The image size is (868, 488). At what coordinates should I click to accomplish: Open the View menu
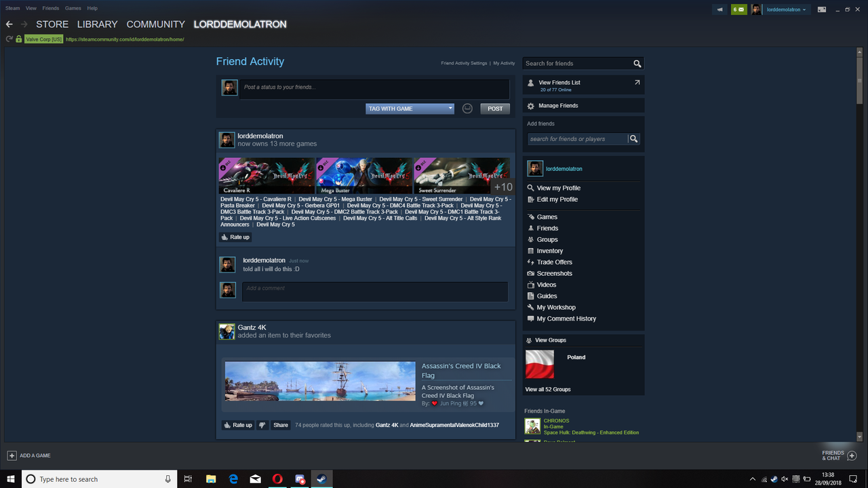click(31, 8)
